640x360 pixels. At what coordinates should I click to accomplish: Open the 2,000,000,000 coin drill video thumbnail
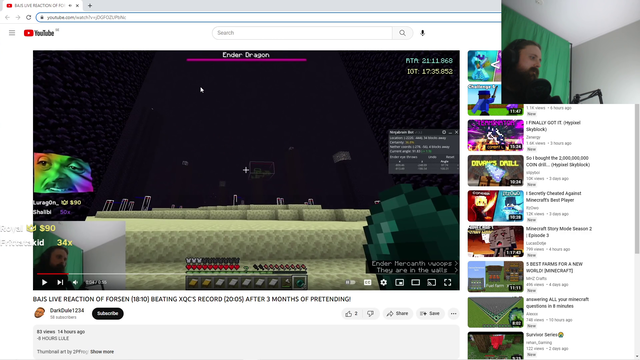coord(496,171)
